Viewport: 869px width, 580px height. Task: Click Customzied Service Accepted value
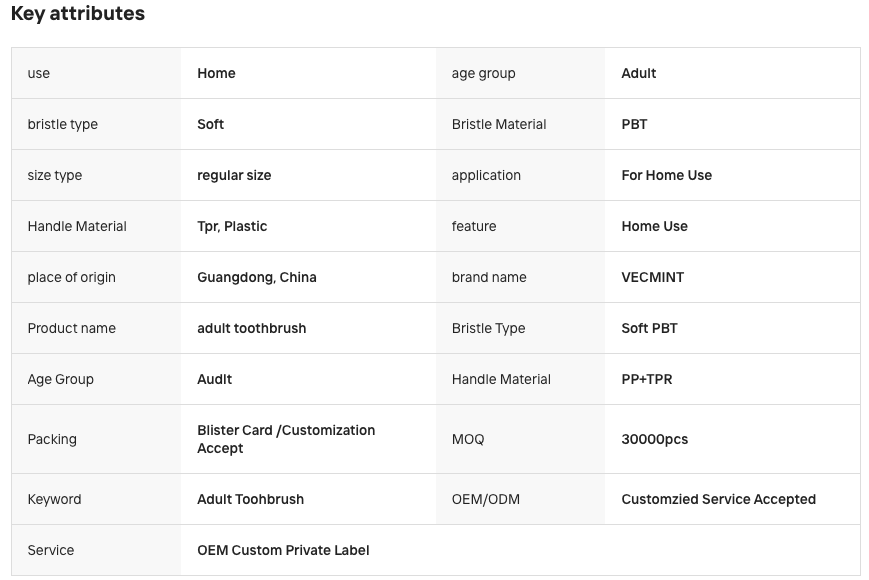[x=718, y=499]
